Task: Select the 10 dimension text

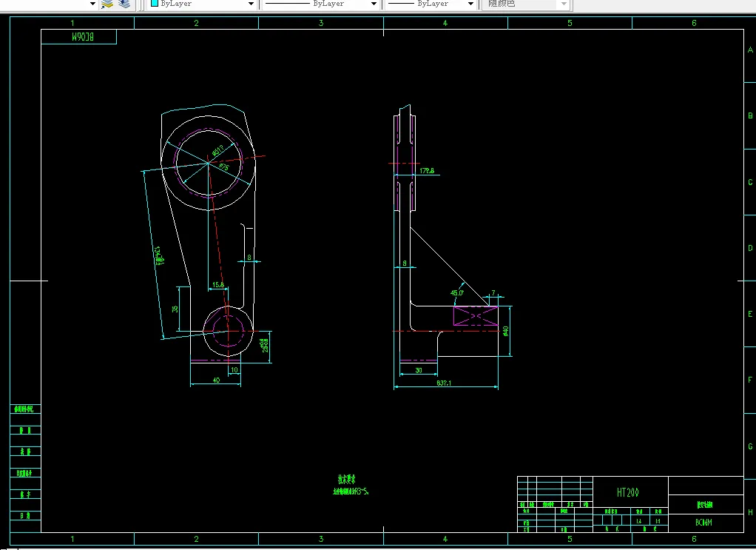Action: pos(234,369)
